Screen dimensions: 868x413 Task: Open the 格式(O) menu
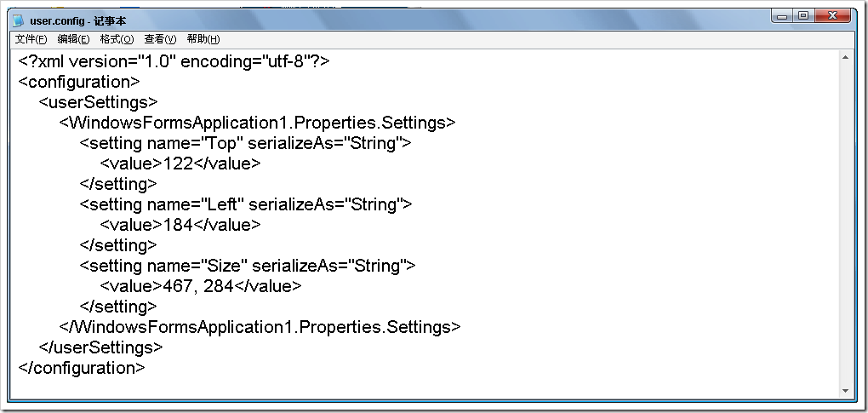117,39
